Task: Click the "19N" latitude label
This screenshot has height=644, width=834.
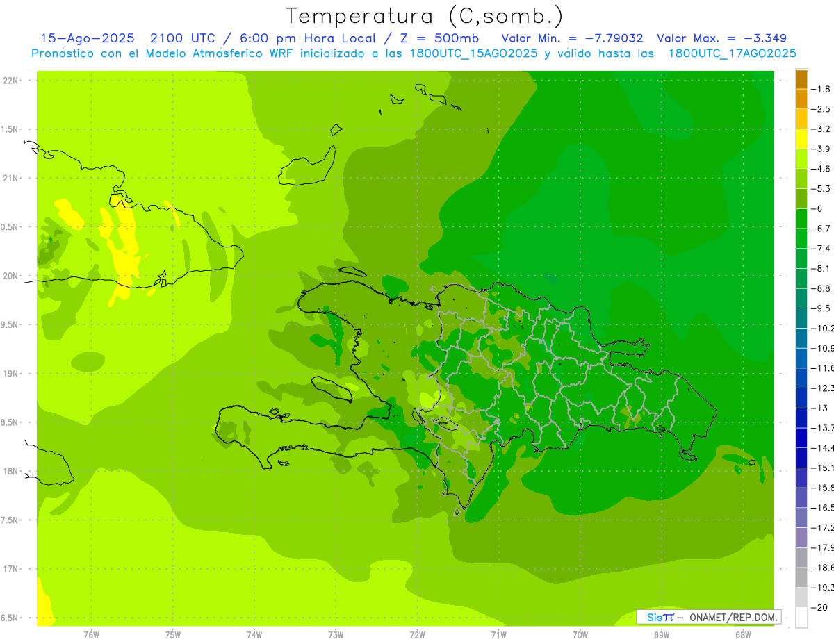Action: 10,374
